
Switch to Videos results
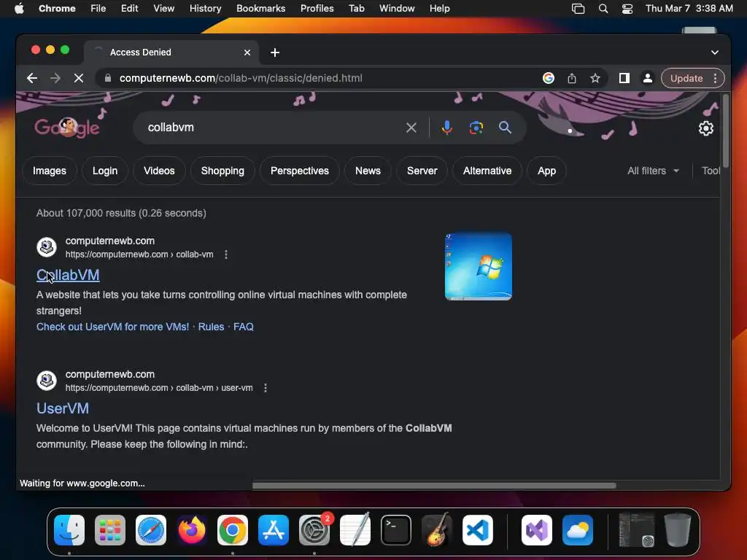(159, 171)
